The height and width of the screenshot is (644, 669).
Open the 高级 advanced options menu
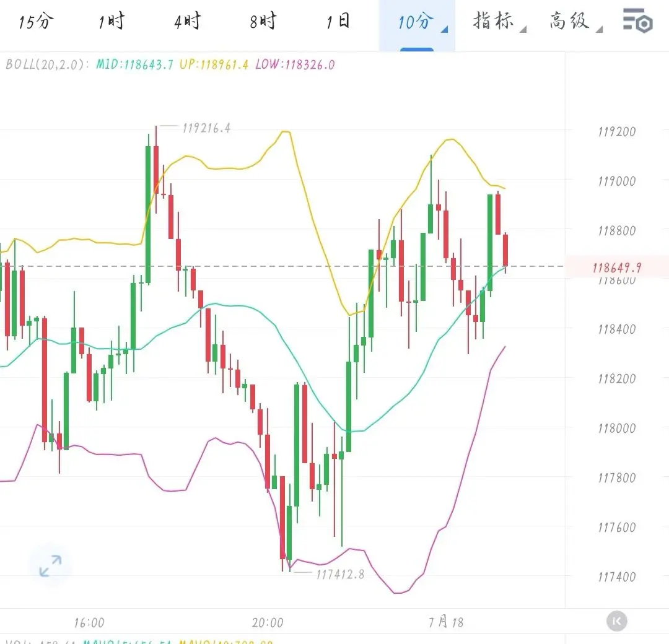[x=575, y=21]
